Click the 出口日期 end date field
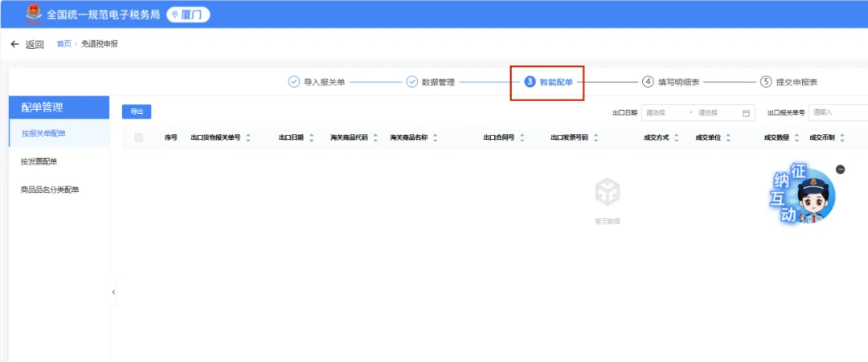Screen dimensions: 868x362 (x=715, y=112)
